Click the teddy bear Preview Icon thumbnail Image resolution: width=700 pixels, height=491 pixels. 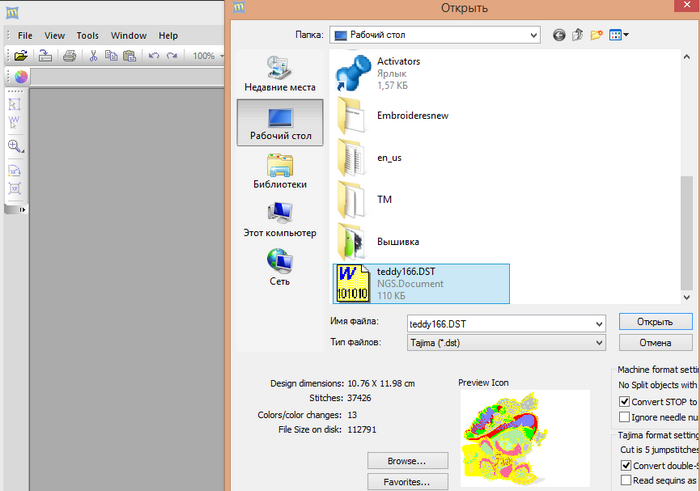tap(525, 438)
